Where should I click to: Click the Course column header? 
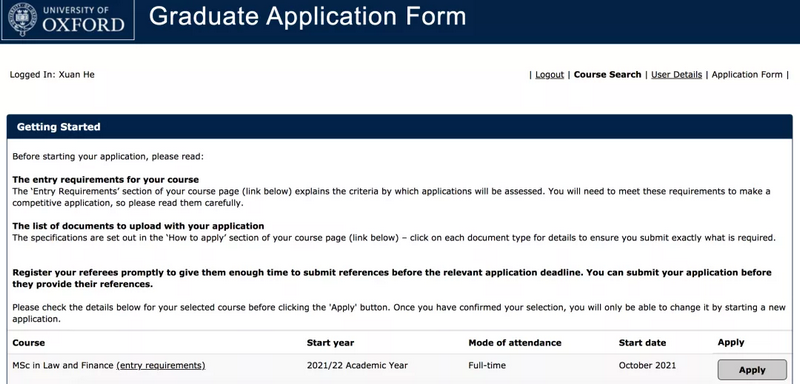[x=29, y=343]
